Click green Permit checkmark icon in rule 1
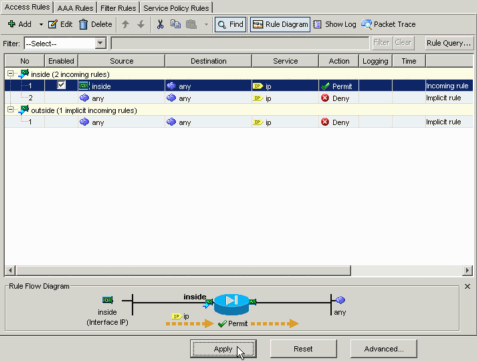Screen dimensions: 477x361 click(x=325, y=86)
